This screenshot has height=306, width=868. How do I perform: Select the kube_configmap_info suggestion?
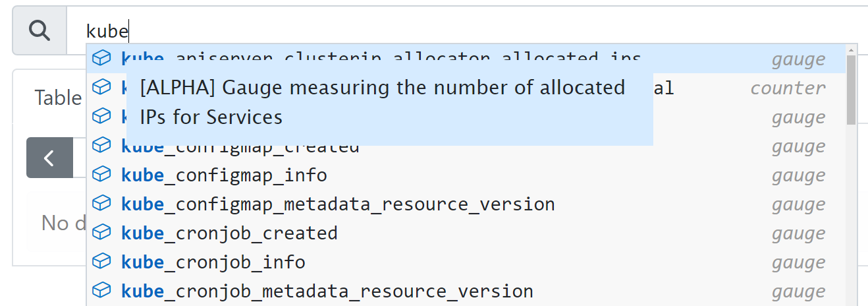224,175
